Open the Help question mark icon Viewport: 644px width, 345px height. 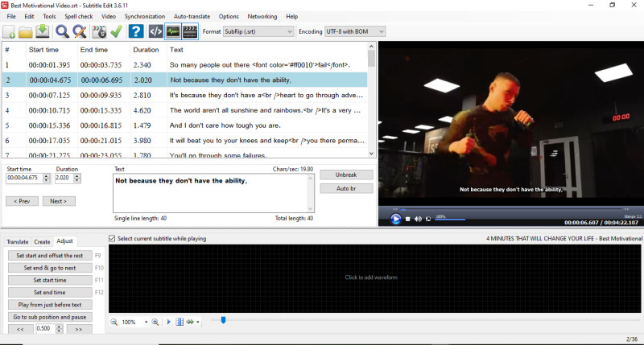click(136, 32)
